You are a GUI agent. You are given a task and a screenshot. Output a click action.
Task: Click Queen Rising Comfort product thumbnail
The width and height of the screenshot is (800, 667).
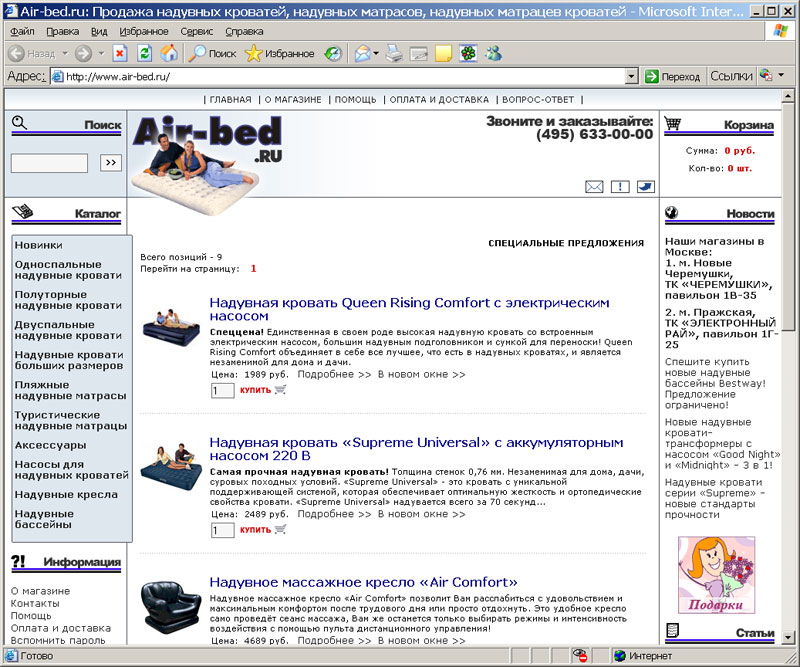[x=170, y=327]
